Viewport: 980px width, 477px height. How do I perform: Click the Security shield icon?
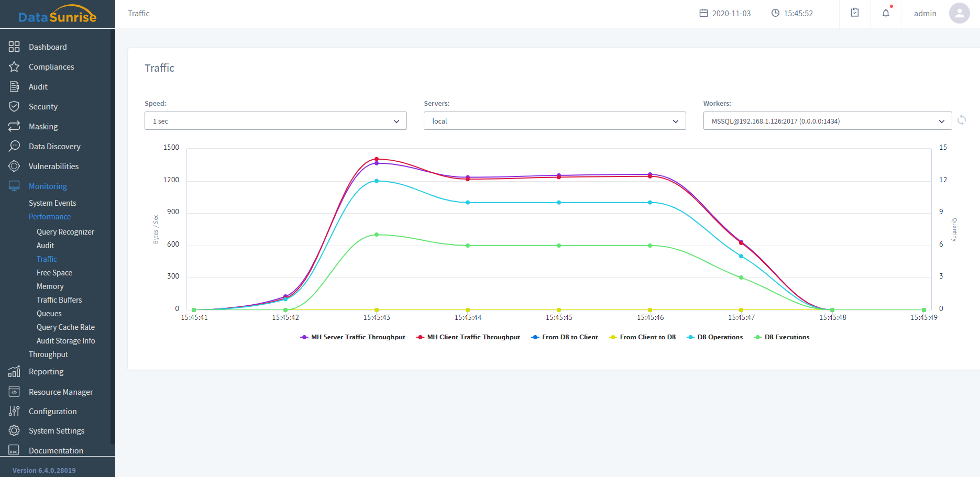(x=14, y=107)
